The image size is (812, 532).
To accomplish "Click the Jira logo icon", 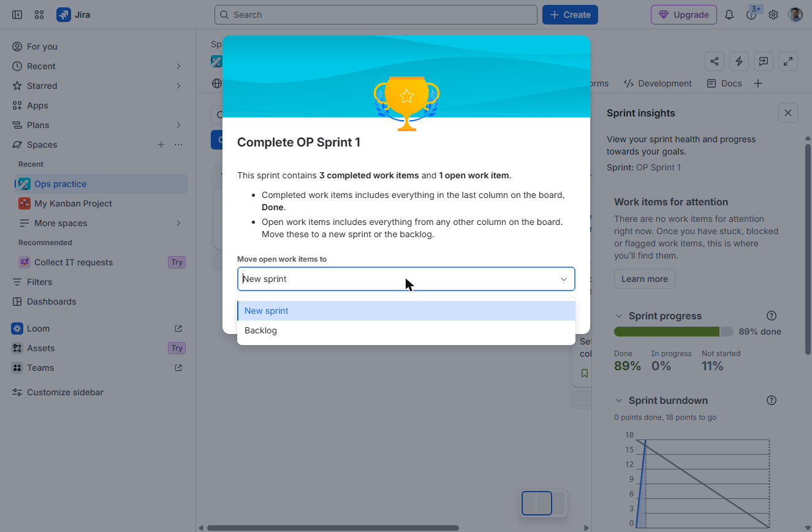I will tap(64, 15).
